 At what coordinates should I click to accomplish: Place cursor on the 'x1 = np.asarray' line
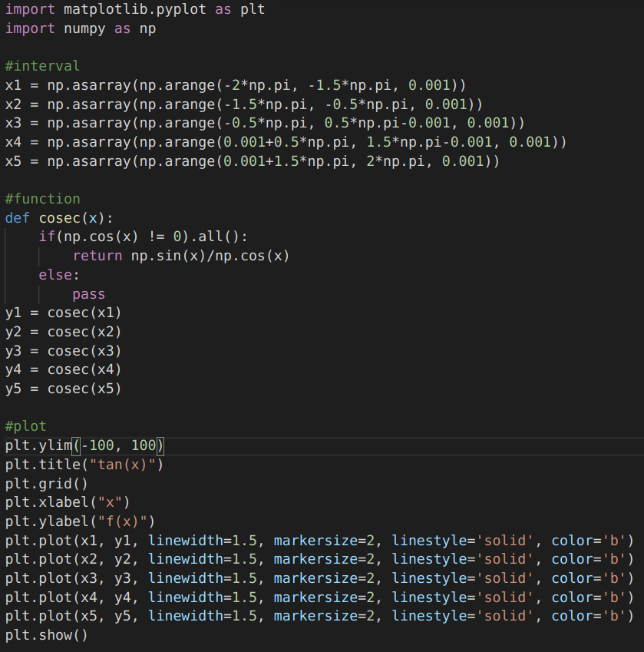236,85
